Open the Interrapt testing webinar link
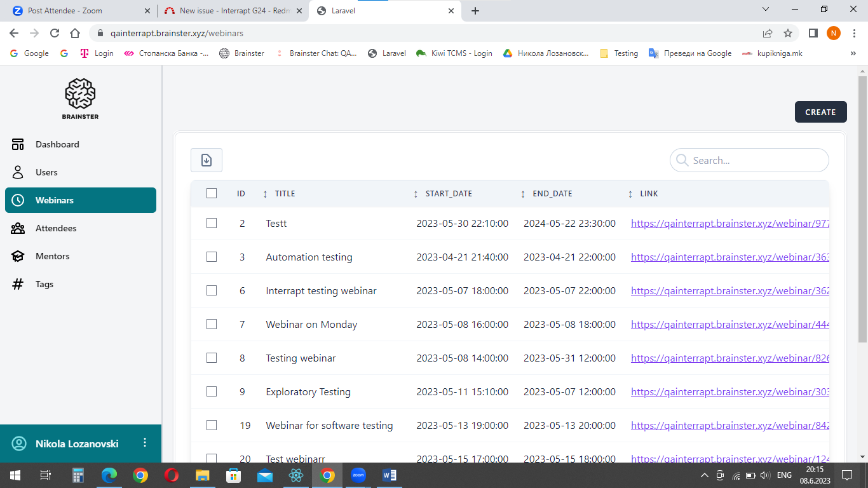 pyautogui.click(x=729, y=291)
